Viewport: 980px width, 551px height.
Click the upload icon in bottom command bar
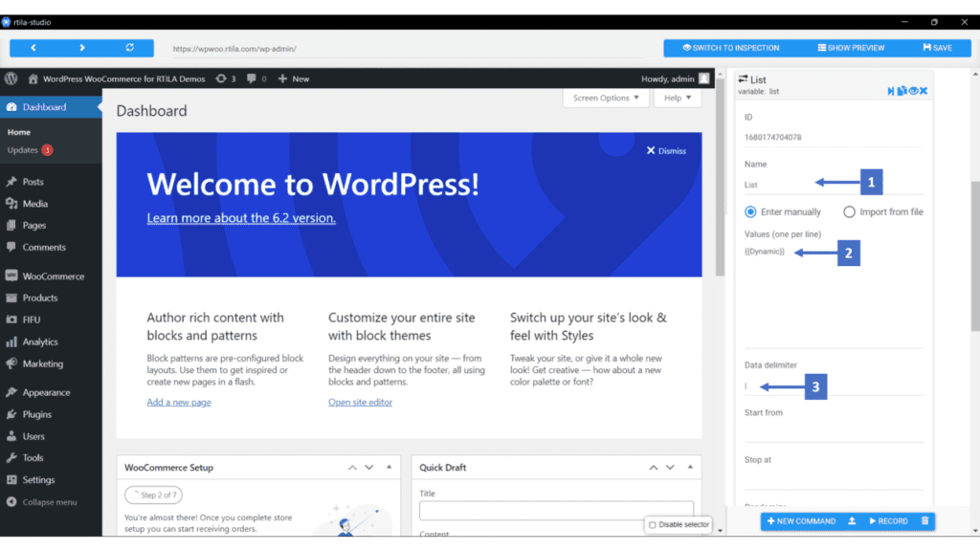[x=852, y=521]
